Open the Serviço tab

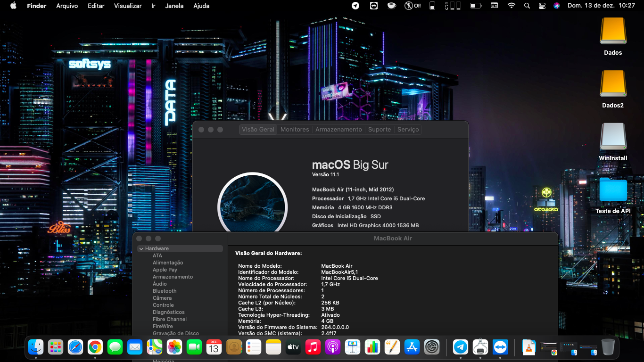coord(408,129)
